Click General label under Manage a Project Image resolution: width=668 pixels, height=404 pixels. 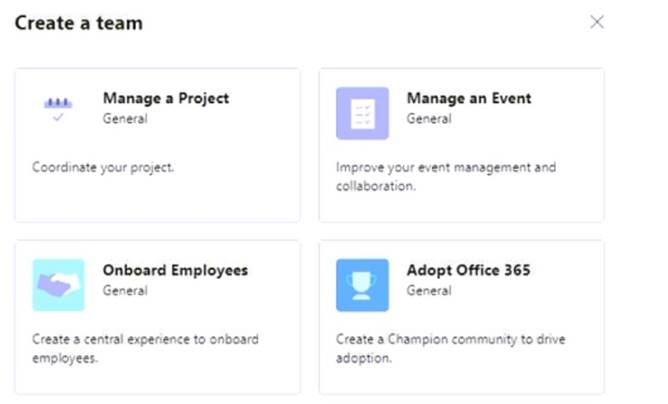[x=125, y=118]
